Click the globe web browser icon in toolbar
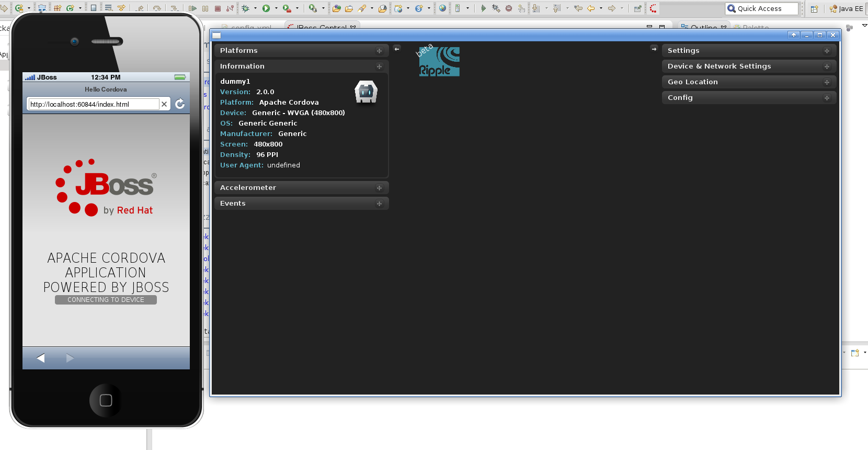868x450 pixels. coord(442,8)
